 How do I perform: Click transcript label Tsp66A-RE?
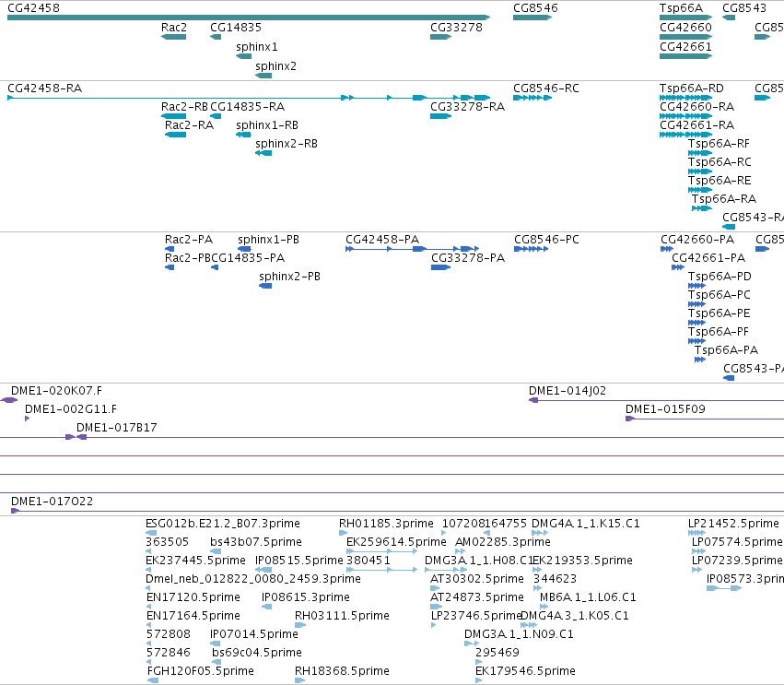[x=720, y=181]
